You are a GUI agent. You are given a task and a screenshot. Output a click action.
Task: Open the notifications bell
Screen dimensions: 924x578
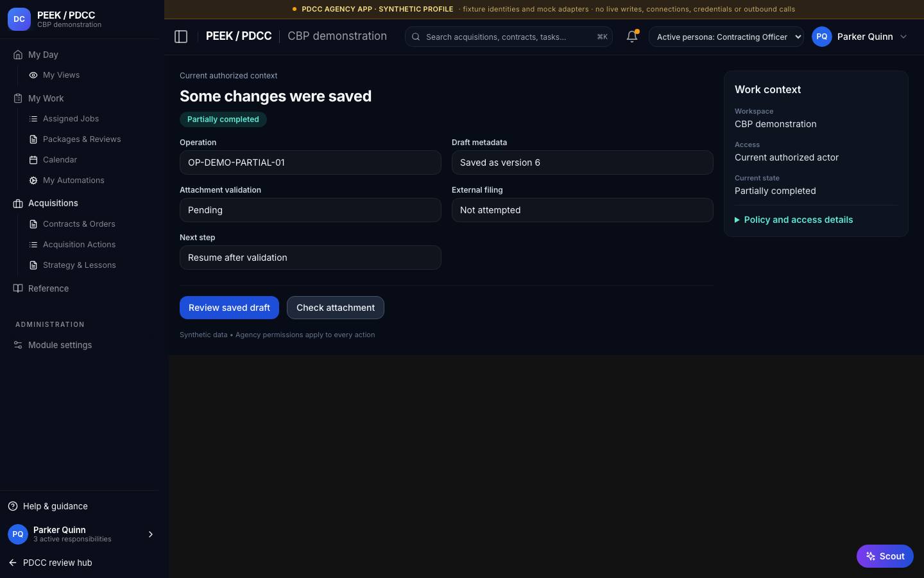[x=632, y=37]
